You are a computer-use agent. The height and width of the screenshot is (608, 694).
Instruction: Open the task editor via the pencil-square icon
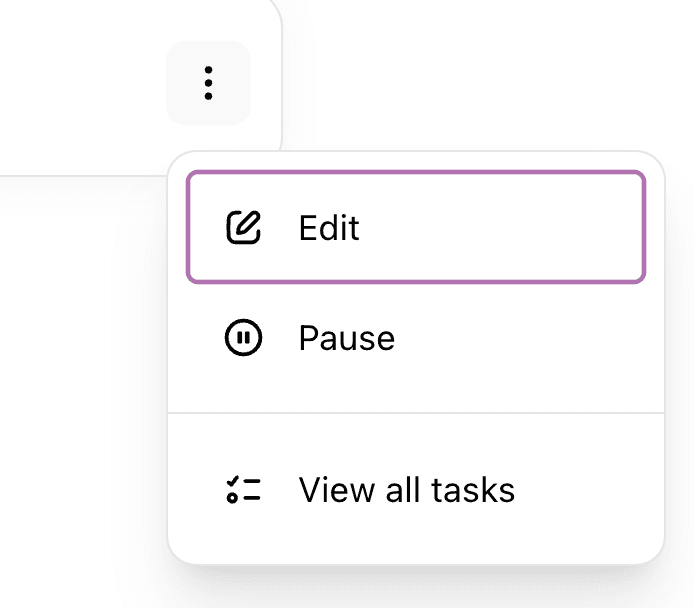(243, 228)
